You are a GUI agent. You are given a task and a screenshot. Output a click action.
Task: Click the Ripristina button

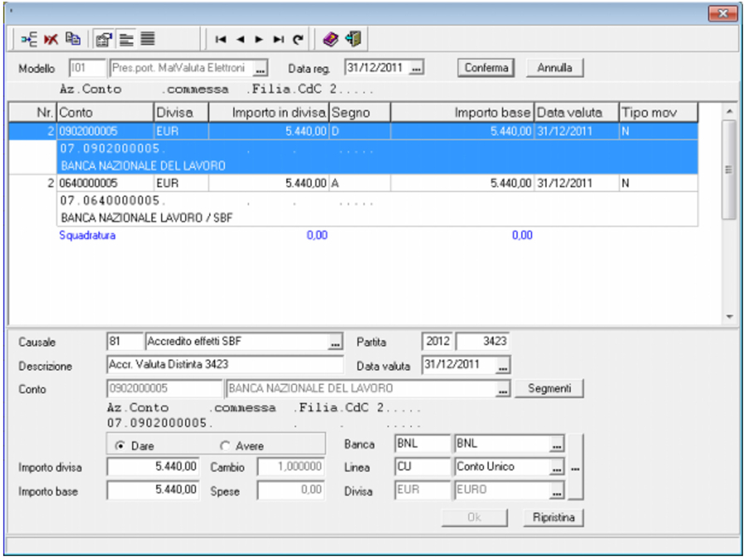click(x=554, y=518)
